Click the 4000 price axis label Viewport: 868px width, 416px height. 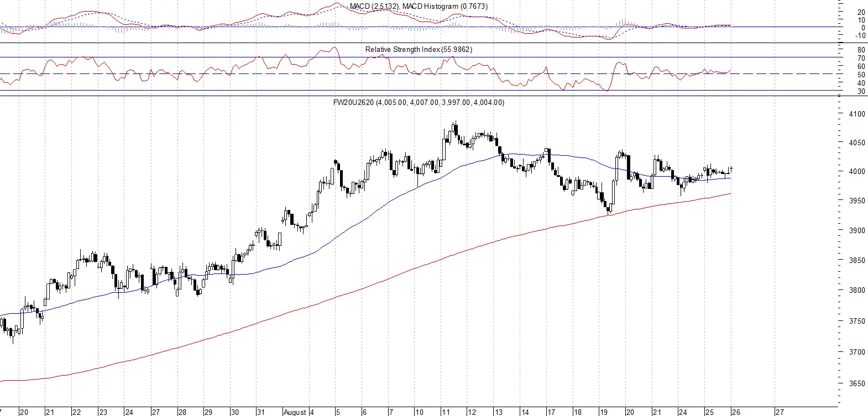tap(857, 172)
